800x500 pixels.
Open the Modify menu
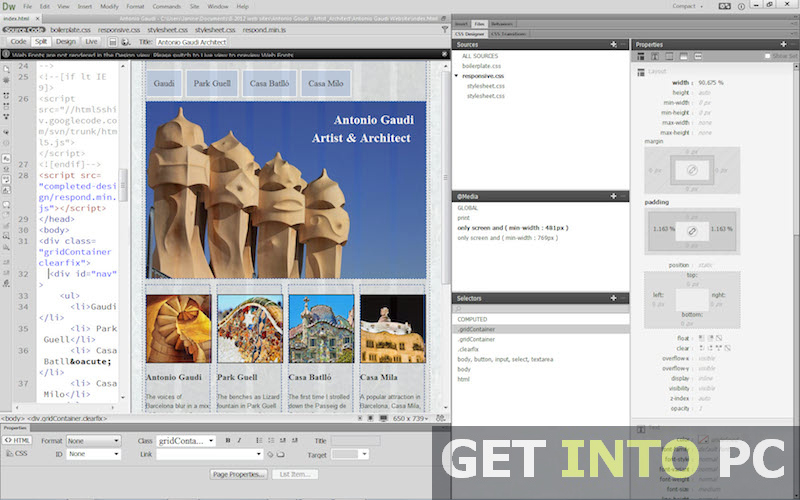(x=109, y=7)
